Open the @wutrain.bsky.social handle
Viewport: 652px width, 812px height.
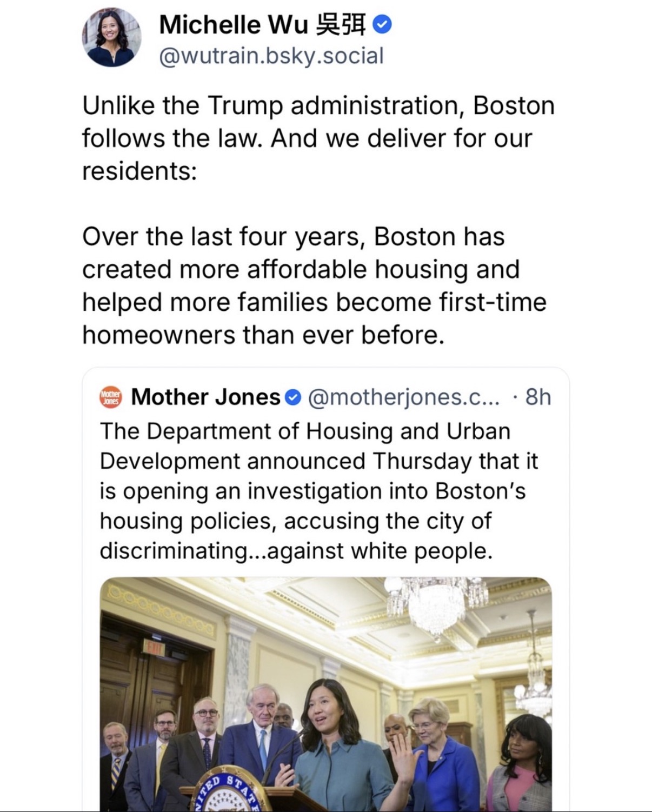point(271,56)
